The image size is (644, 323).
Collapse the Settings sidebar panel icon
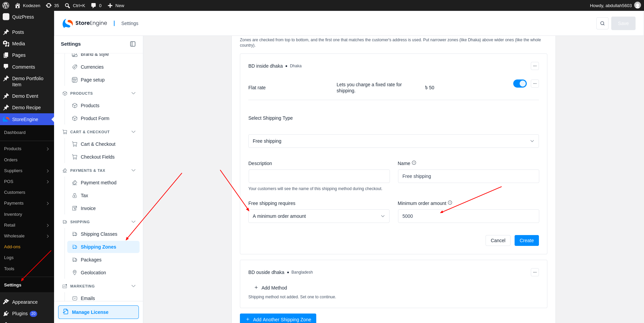[x=133, y=44]
